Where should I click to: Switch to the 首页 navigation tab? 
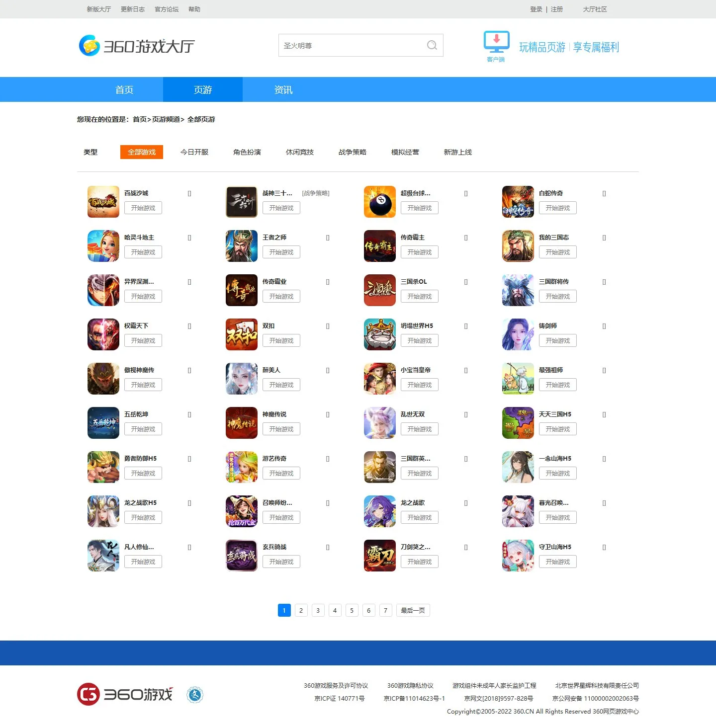point(124,89)
